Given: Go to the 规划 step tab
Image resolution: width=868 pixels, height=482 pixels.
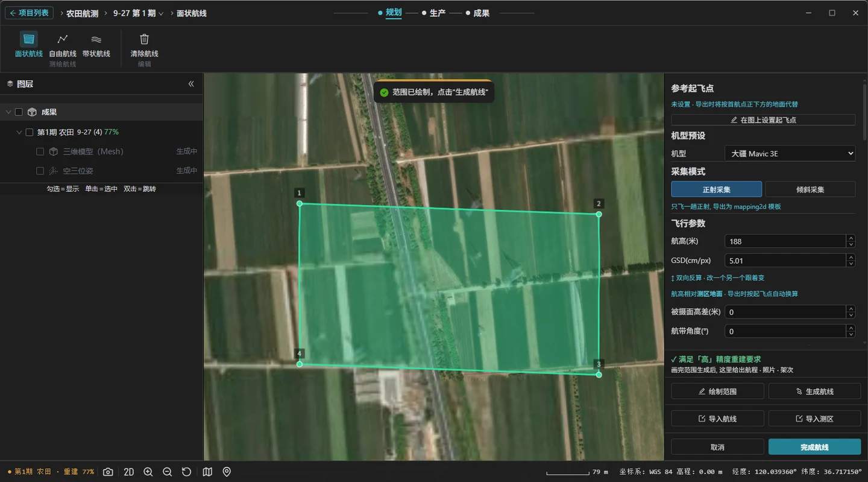Looking at the screenshot, I should (393, 13).
